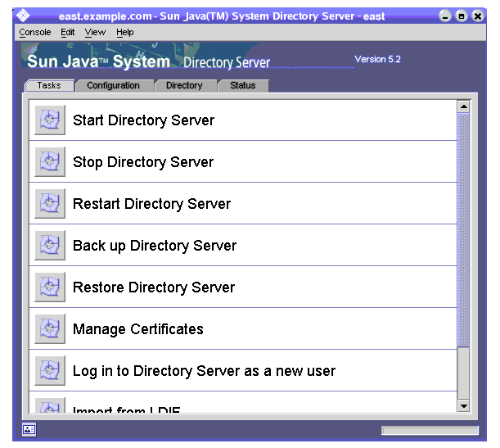The width and height of the screenshot is (500, 448).
Task: Click the vertical scrollbar thumb of task list
Action: (464, 230)
